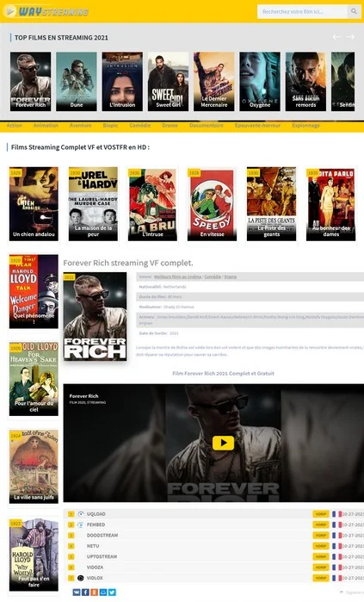Open the Oxygène poster
364x602 pixels.
(x=260, y=82)
